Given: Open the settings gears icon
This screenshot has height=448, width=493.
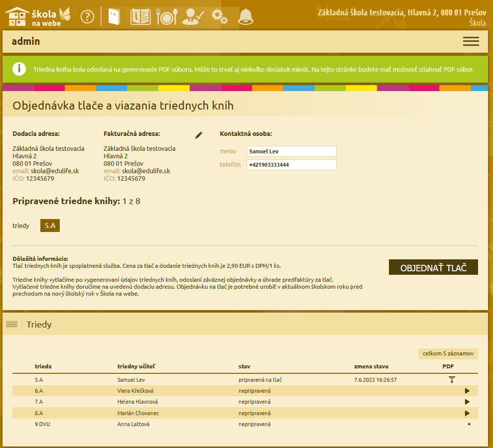Looking at the screenshot, I should coord(220,16).
